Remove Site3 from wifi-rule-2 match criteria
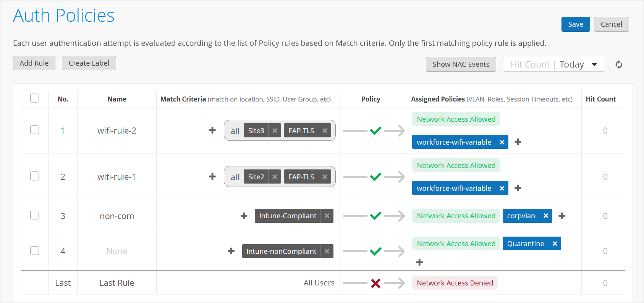644x303 pixels. pyautogui.click(x=275, y=131)
